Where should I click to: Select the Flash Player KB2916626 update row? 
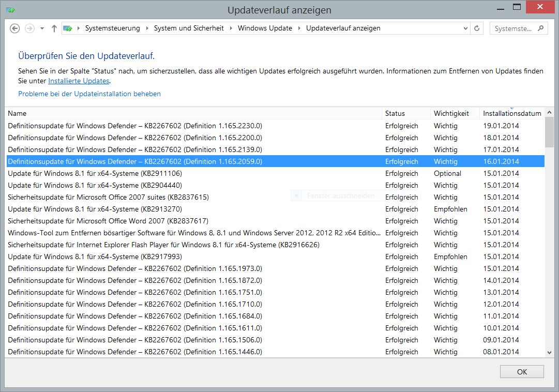[x=275, y=245]
